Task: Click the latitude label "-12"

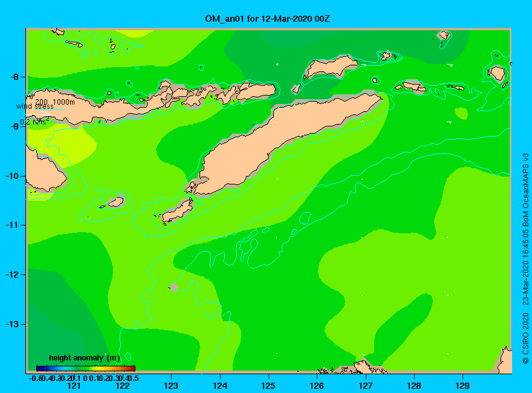Action: pyautogui.click(x=13, y=274)
